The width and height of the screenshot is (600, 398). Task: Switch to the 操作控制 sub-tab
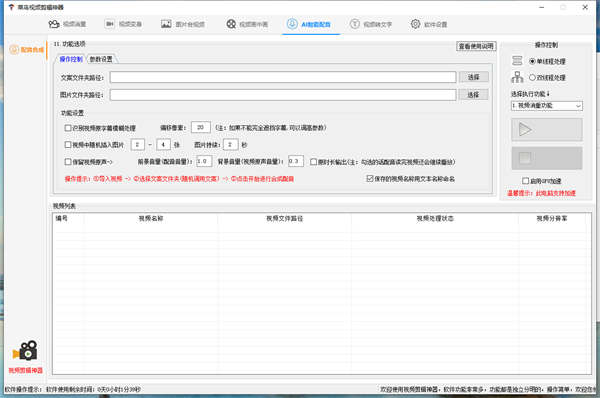71,59
